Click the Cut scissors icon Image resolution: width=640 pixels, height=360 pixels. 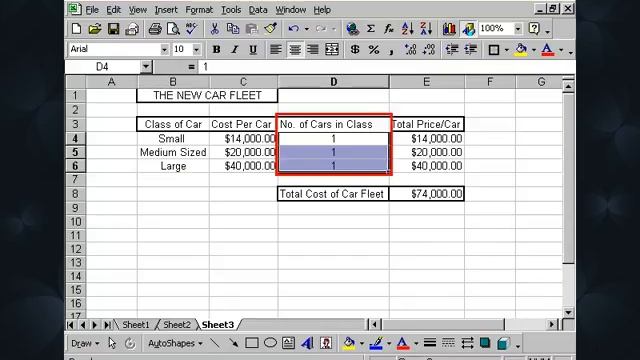click(214, 29)
